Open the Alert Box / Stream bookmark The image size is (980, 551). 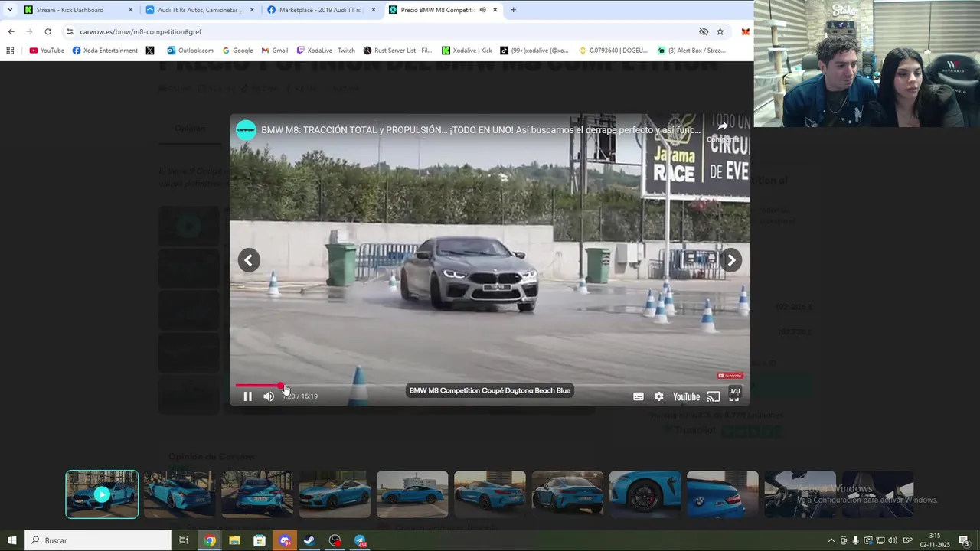click(x=691, y=51)
